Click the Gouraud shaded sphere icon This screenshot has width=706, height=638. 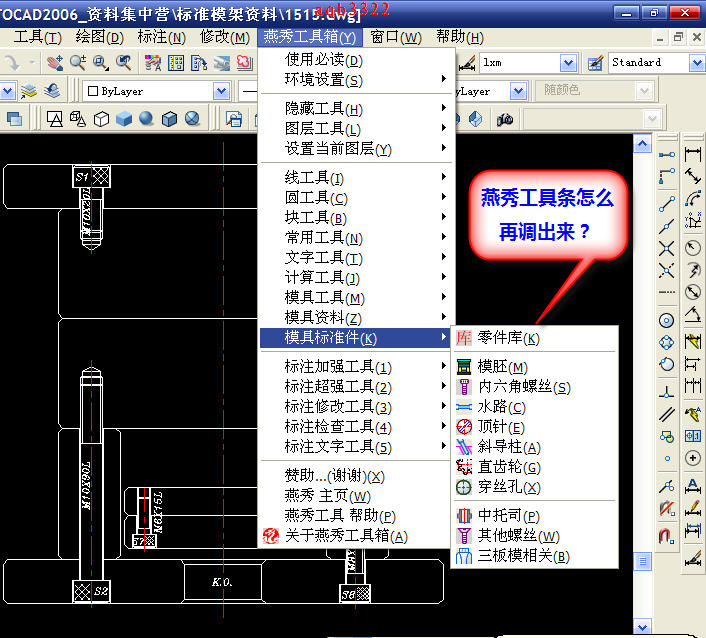coord(146,119)
